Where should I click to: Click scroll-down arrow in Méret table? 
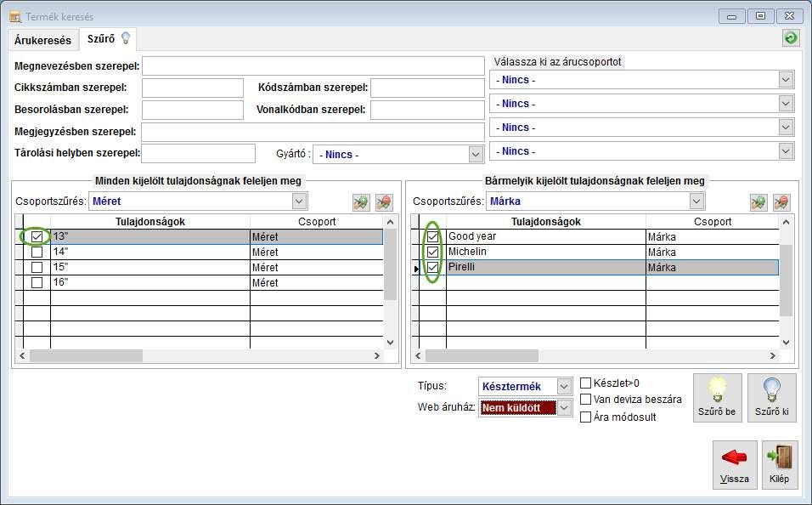click(x=391, y=343)
